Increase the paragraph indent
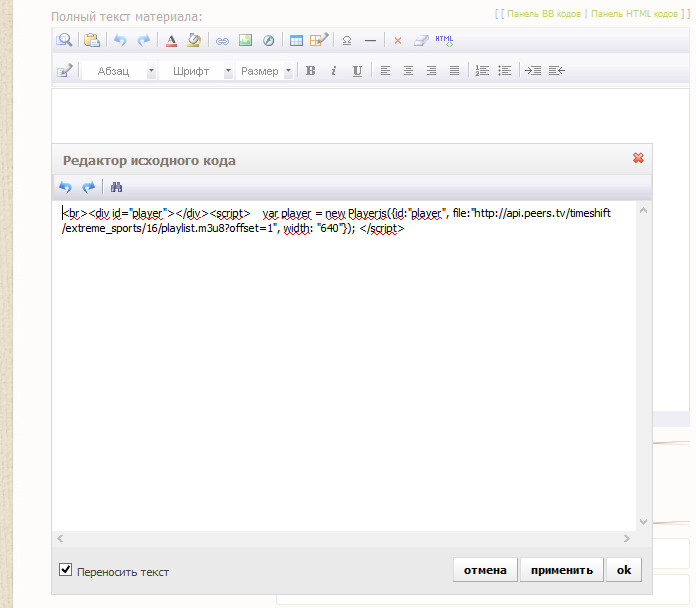The image size is (696, 608). 533,71
